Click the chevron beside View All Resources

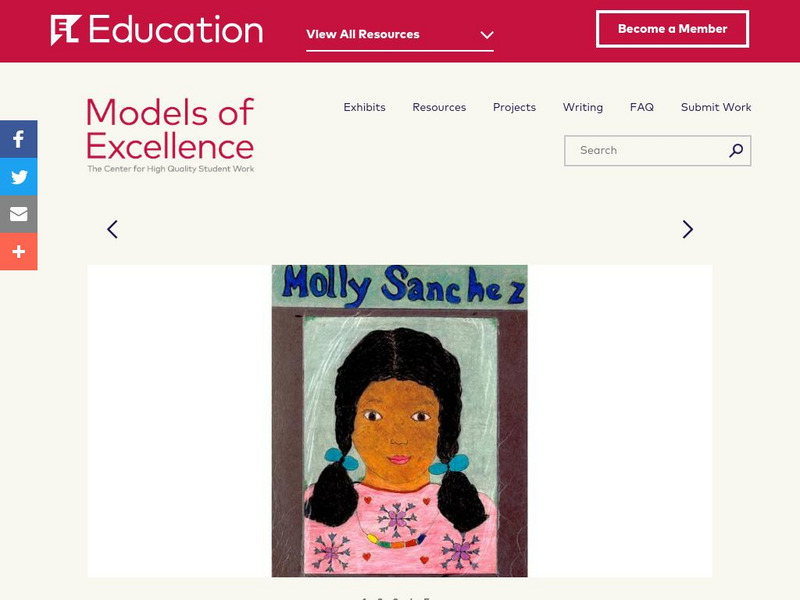(487, 35)
